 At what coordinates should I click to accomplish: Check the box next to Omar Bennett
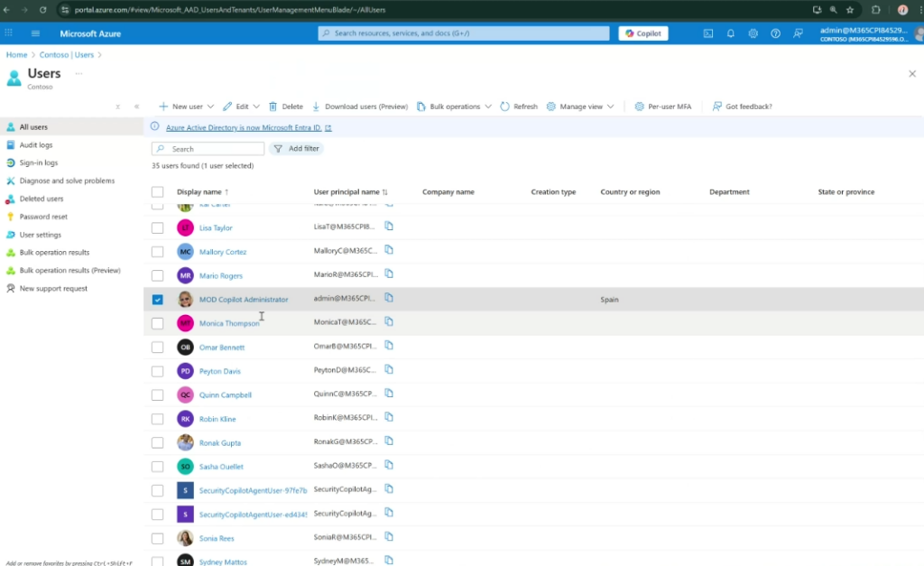[158, 348]
